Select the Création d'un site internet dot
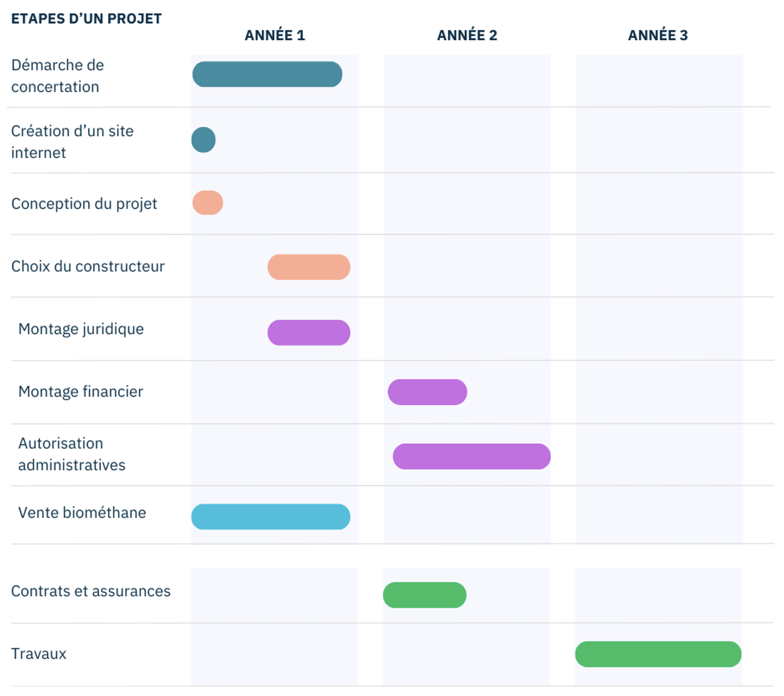This screenshot has width=784, height=696. pyautogui.click(x=204, y=140)
